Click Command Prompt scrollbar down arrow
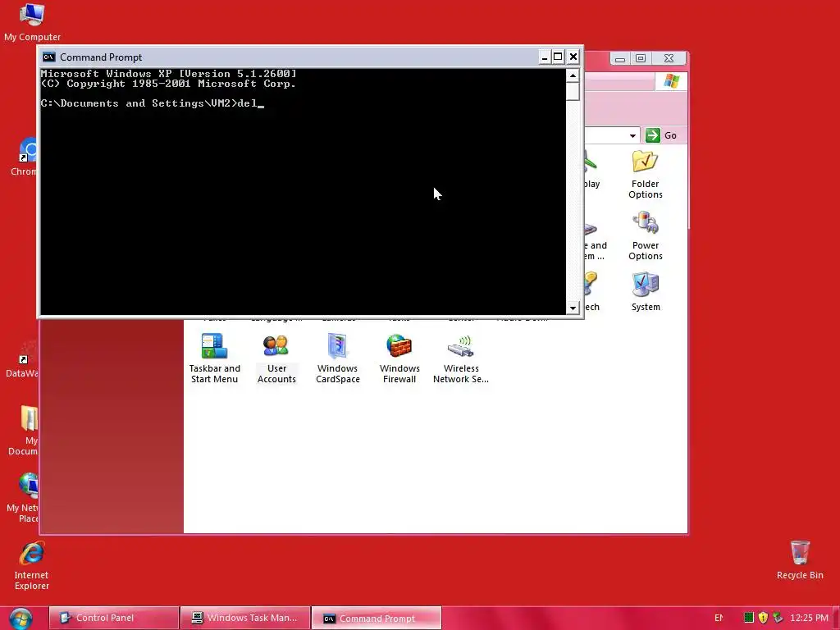The width and height of the screenshot is (840, 630). (573, 308)
